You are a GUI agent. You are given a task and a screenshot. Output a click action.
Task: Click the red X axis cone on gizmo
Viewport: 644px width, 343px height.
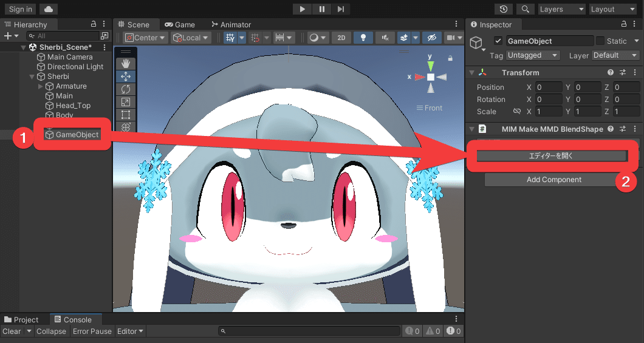coord(420,76)
